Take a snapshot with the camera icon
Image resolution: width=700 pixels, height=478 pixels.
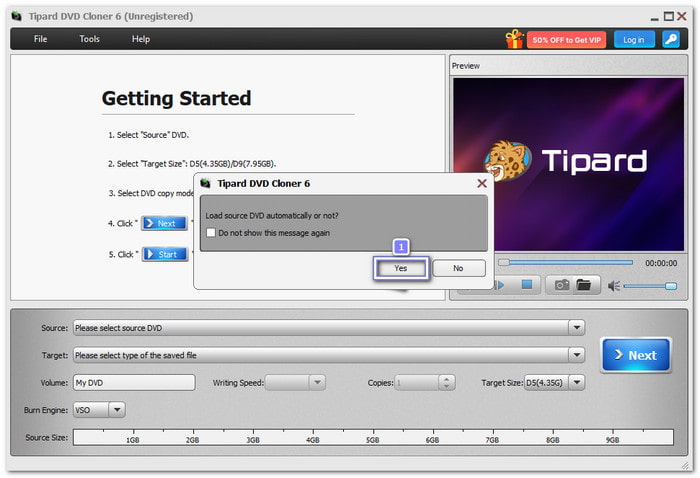tap(562, 285)
